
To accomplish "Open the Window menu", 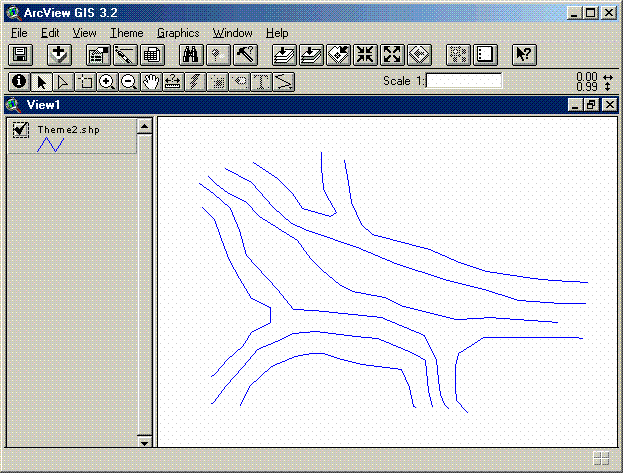I will pos(232,33).
